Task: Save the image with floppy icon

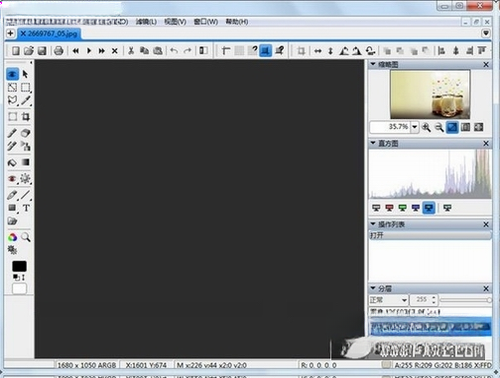Action: (x=42, y=51)
